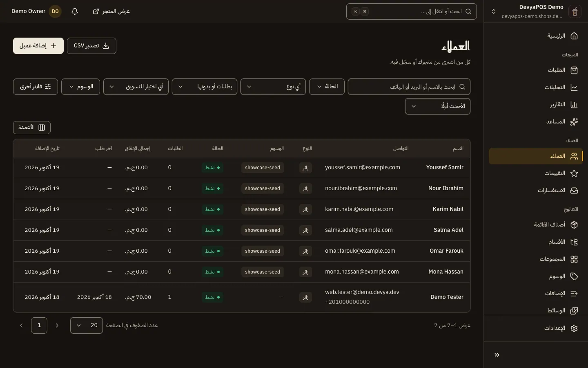
Task: Collapse the sidebar with the double-chevron icon
Action: [x=497, y=355]
